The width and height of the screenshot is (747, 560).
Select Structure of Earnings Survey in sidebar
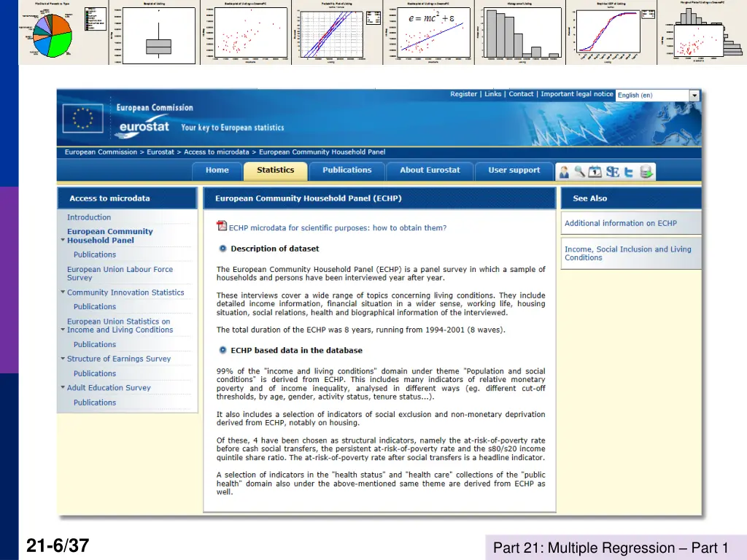pyautogui.click(x=119, y=359)
